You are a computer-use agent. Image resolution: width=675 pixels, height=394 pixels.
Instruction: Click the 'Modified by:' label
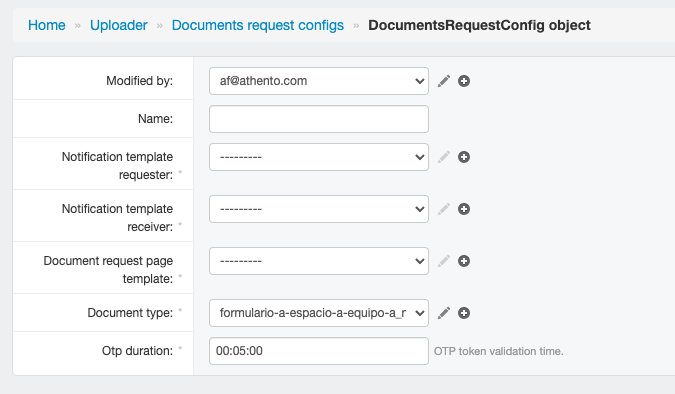tap(139, 81)
